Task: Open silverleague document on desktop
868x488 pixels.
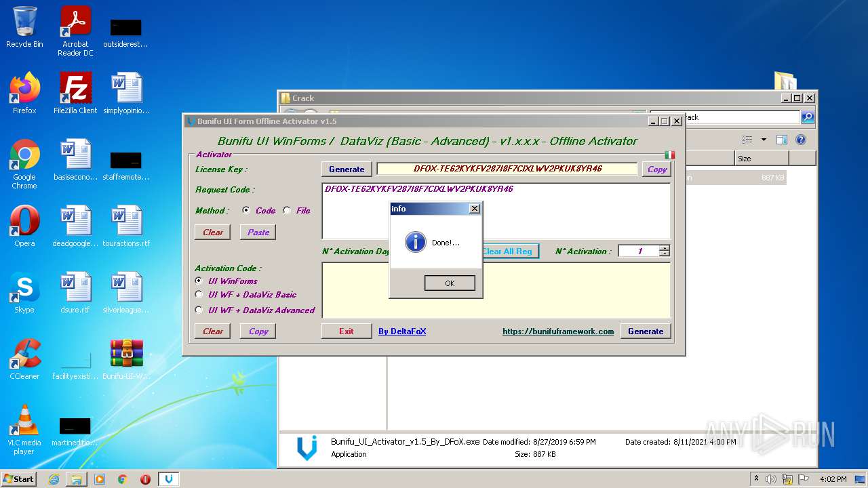Action: pos(126,293)
